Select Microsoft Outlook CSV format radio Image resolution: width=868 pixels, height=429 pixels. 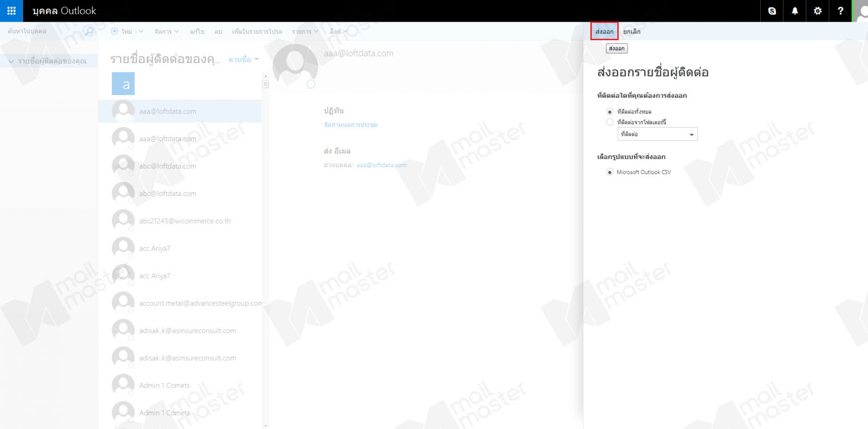click(x=610, y=172)
